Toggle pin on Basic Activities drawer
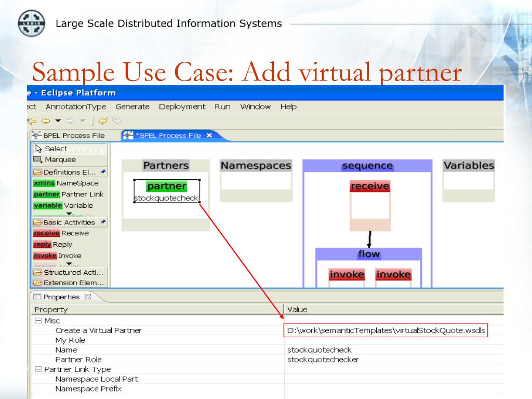The width and height of the screenshot is (532, 399). coord(103,222)
